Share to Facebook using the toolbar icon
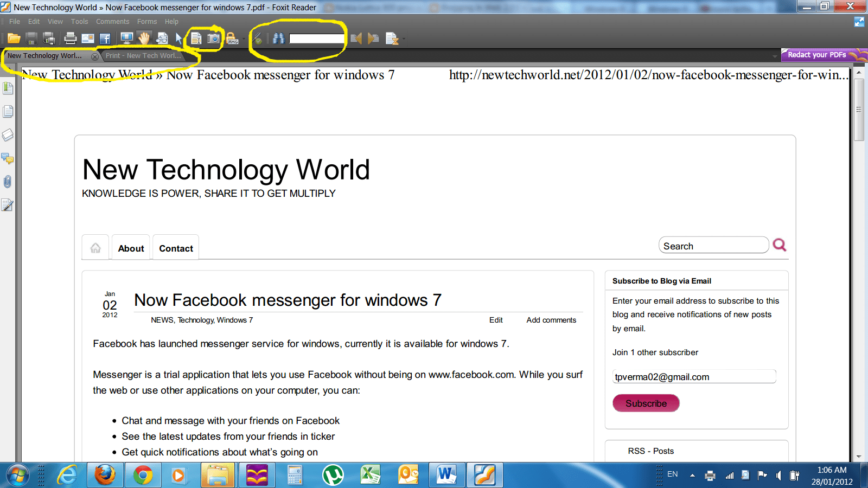The image size is (868, 488). pyautogui.click(x=105, y=38)
